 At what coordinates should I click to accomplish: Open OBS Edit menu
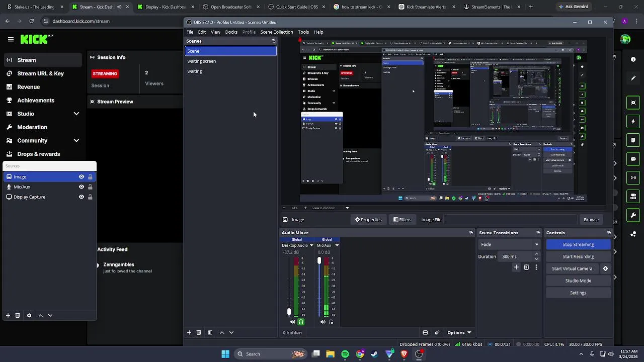(x=202, y=32)
